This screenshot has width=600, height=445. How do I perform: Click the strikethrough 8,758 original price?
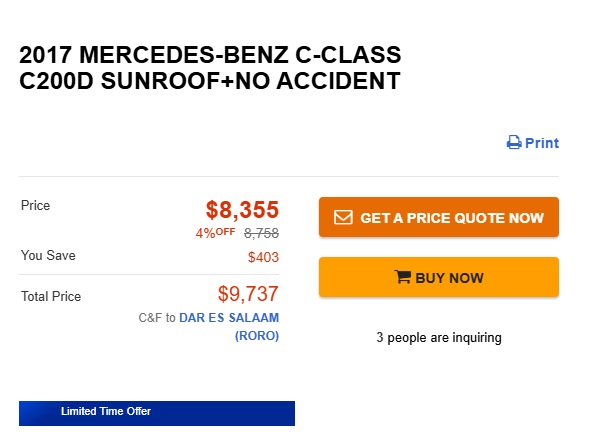tap(261, 233)
